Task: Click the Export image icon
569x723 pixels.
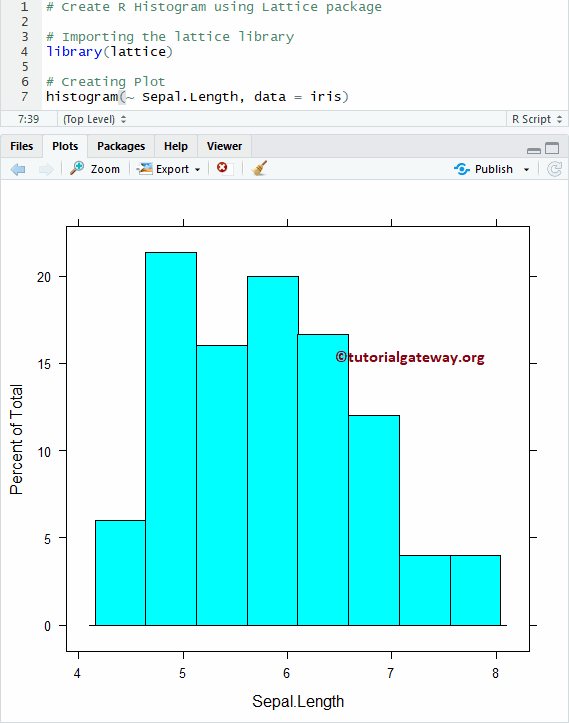Action: (x=145, y=169)
